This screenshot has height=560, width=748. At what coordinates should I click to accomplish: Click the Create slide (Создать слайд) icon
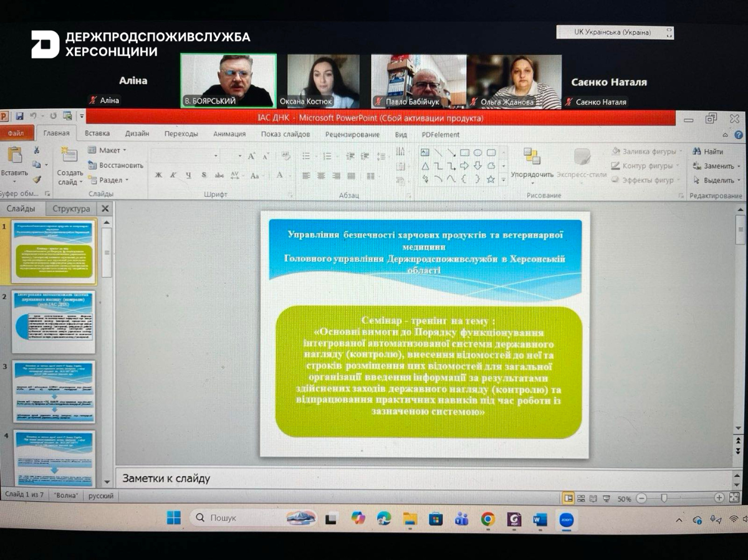[69, 156]
